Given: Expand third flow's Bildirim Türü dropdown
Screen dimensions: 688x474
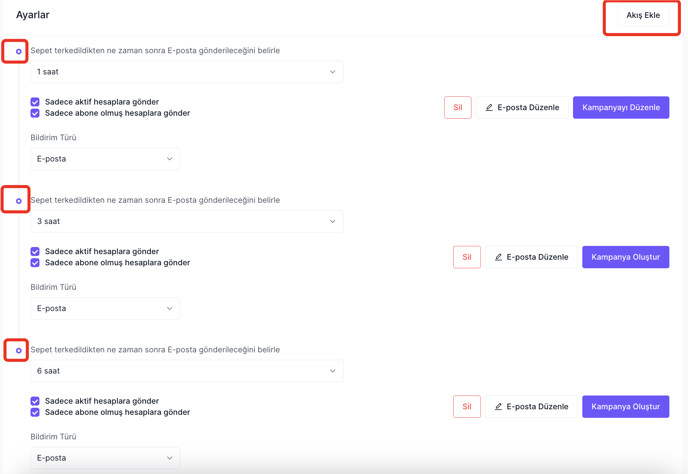Looking at the screenshot, I should pyautogui.click(x=105, y=458).
